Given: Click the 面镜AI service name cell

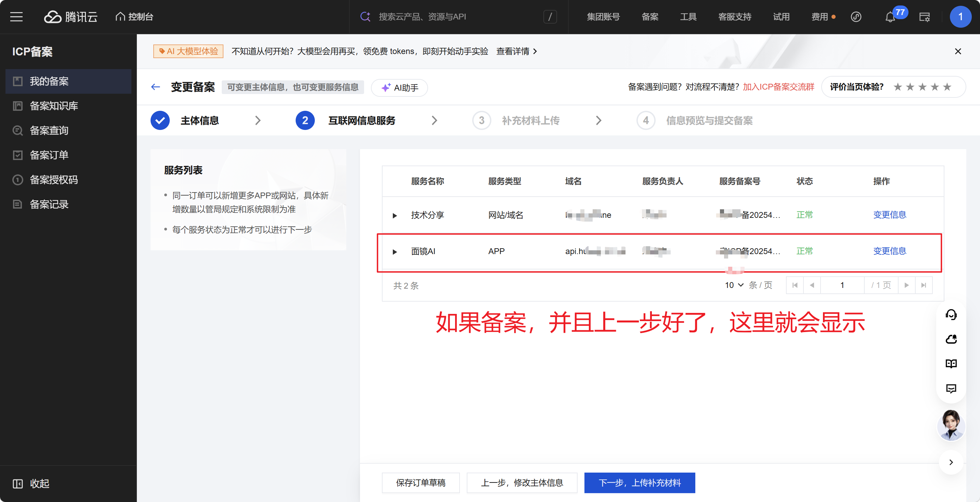Looking at the screenshot, I should click(423, 251).
